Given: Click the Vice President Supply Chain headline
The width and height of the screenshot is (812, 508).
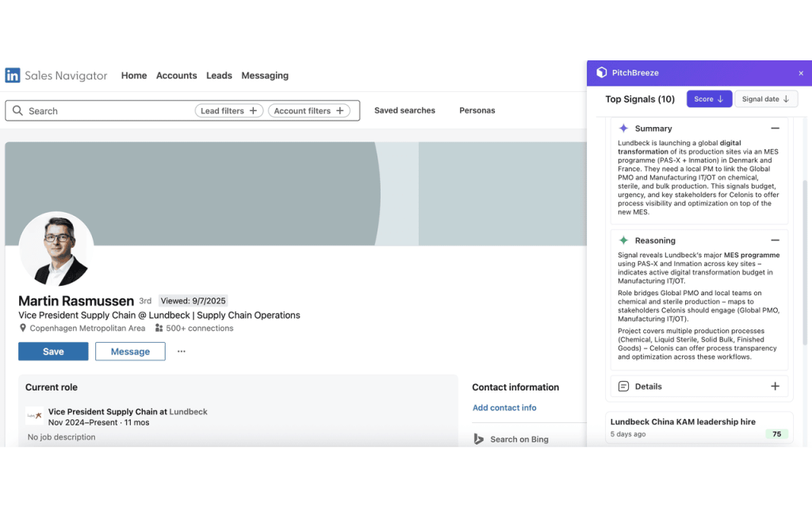Looking at the screenshot, I should (x=159, y=315).
